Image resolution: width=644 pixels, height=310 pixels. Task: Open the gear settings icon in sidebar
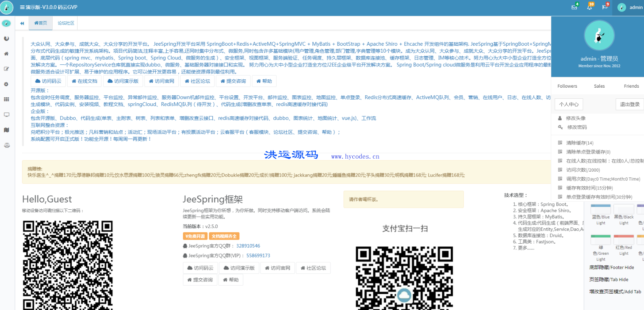click(x=6, y=84)
